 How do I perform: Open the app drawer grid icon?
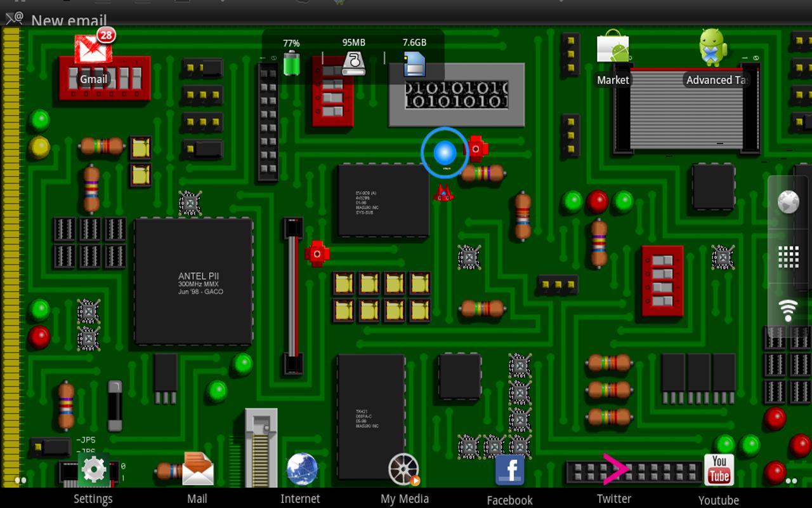788,257
